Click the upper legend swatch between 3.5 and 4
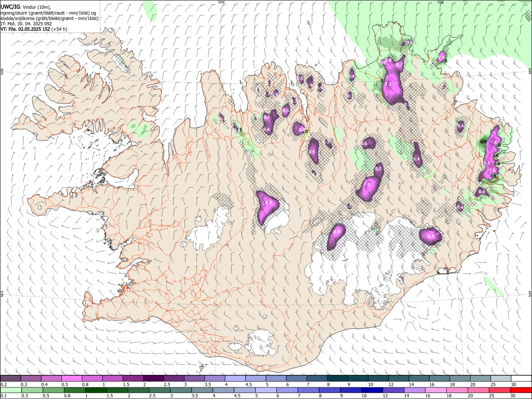Viewport: 532px width, 399px height. point(214,378)
